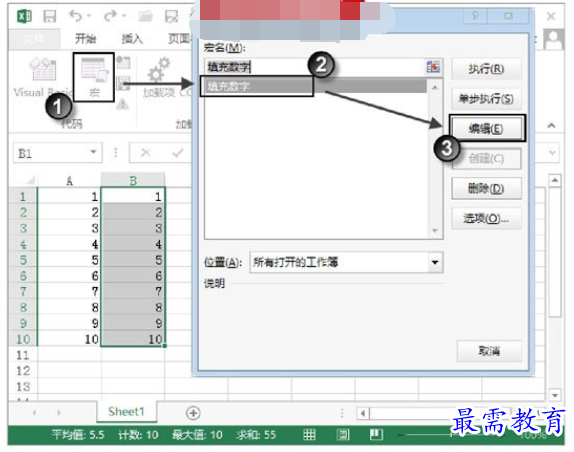Collapse the ribbon with the chevron arrow

click(551, 126)
